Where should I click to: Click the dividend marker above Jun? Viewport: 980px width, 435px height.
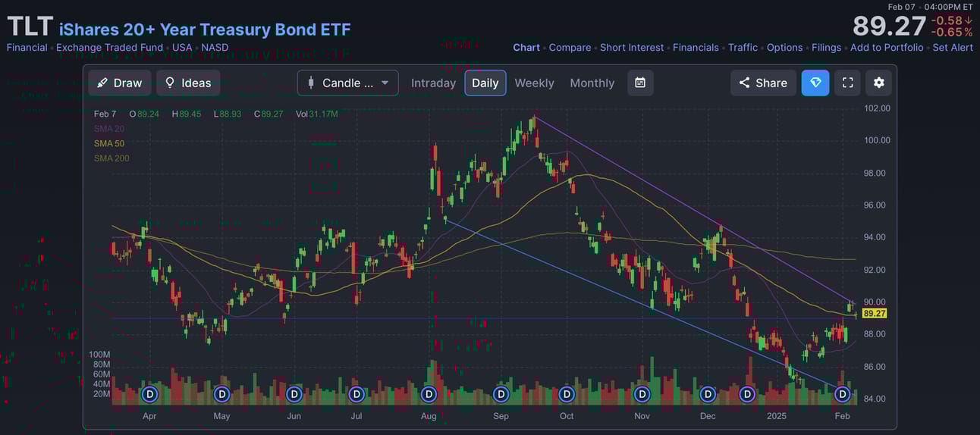pos(294,394)
